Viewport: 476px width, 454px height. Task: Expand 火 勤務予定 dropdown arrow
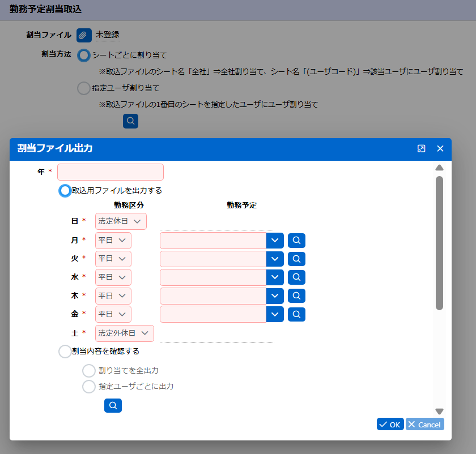[275, 259]
